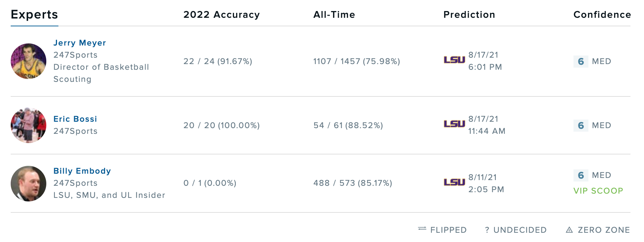This screenshot has height=242, width=644.
Task: Click the Zero Zone triangle icon
Action: point(569,230)
